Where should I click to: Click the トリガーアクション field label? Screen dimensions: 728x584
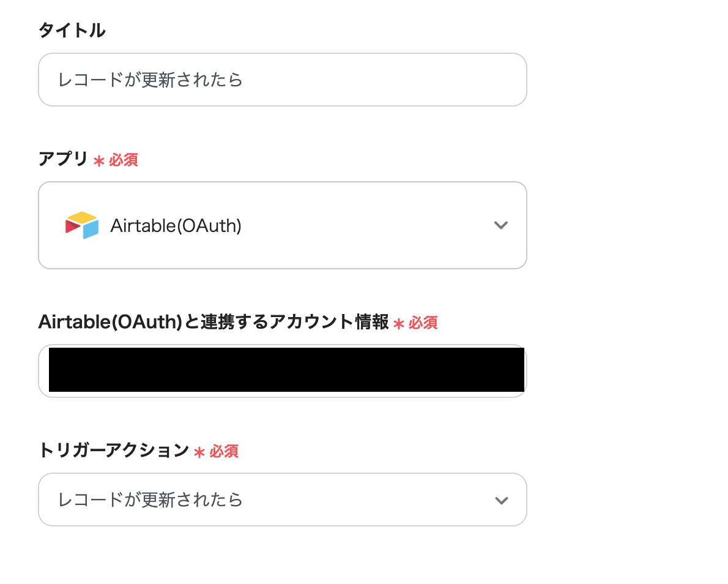coord(114,450)
